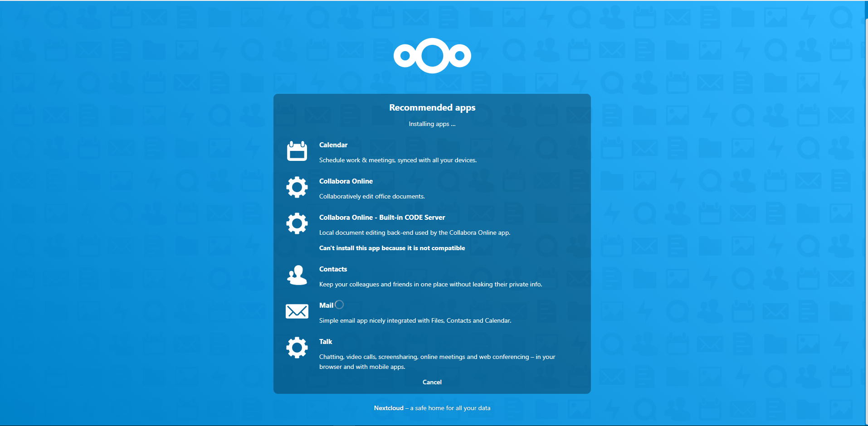Click the loading spinner next to Mail
The image size is (868, 426).
coord(339,305)
